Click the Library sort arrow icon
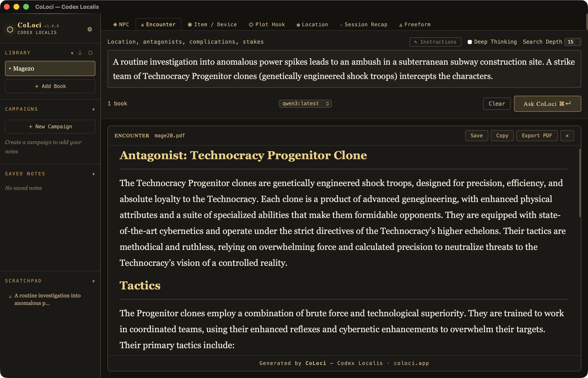The image size is (588, 378). pos(80,53)
